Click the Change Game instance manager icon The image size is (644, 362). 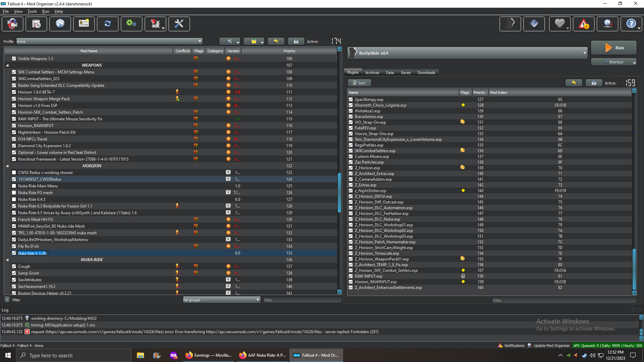click(13, 24)
